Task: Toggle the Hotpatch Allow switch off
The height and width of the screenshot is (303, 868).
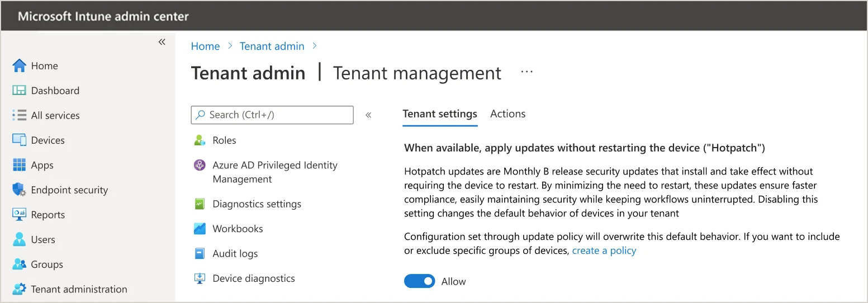Action: (x=419, y=281)
